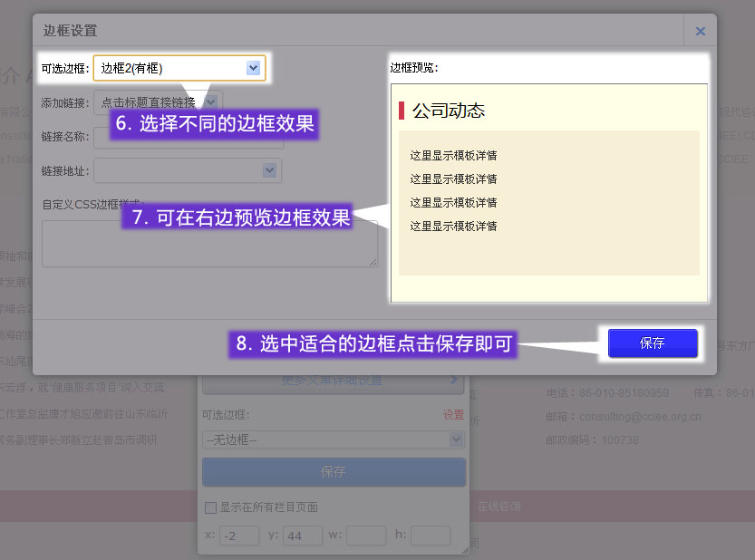Open the 可选边框 dropdown showing 边框2(有框)
The image size is (755, 560).
coord(179,68)
